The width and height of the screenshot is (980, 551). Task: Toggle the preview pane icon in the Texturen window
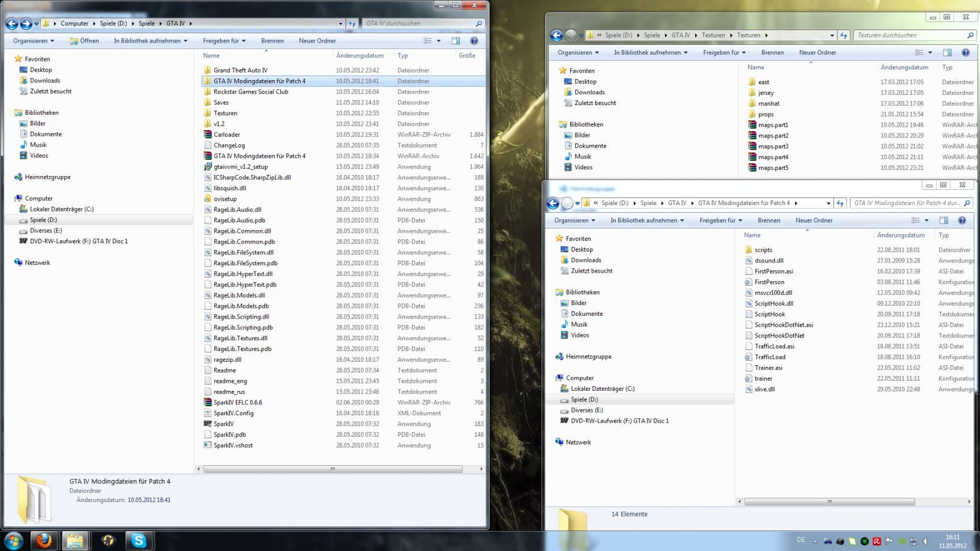coord(947,52)
